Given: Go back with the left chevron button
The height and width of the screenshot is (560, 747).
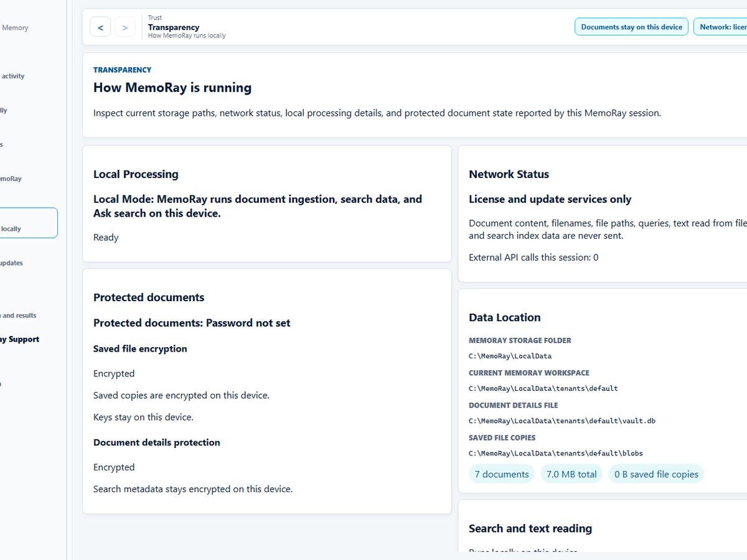Looking at the screenshot, I should click(x=100, y=27).
